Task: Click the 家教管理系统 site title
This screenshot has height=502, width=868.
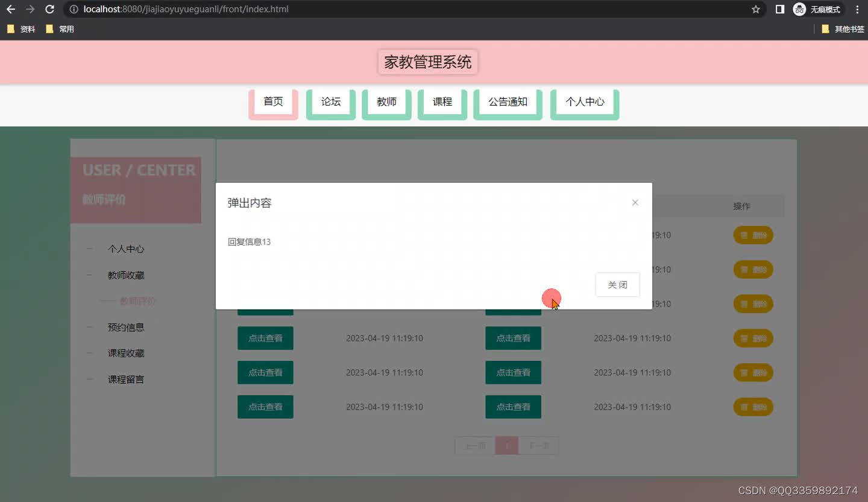Action: (428, 62)
